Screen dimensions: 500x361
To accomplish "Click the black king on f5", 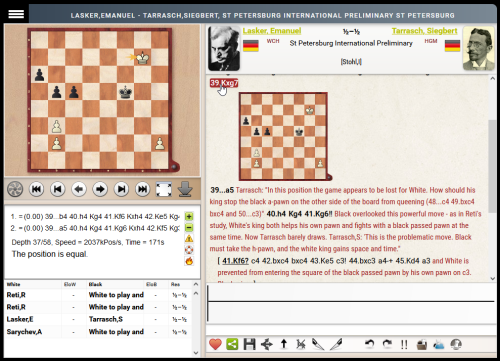I will [126, 92].
